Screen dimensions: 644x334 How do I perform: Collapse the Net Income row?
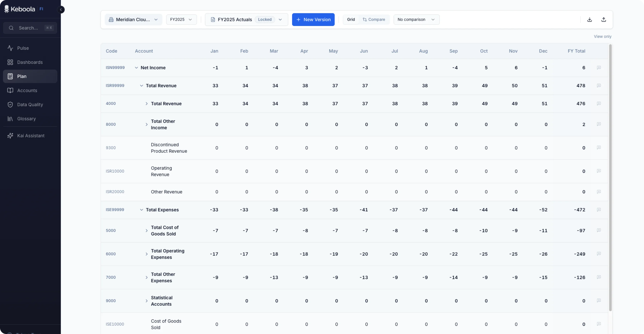pos(136,68)
